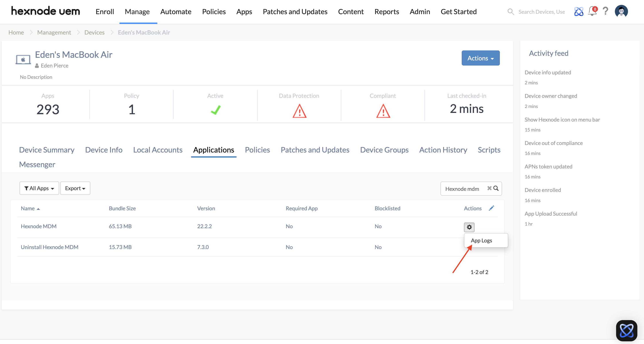Open device Patches and Updates tab
644x344 pixels.
(x=315, y=150)
